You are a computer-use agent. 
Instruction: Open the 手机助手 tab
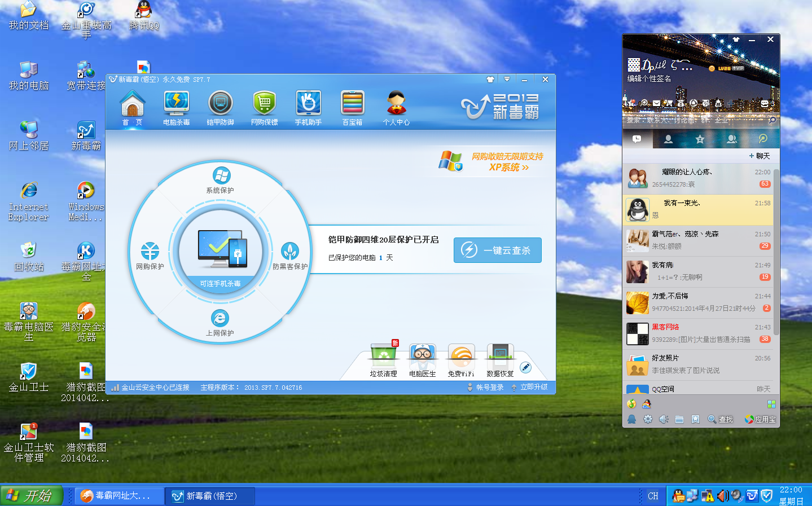coord(309,108)
